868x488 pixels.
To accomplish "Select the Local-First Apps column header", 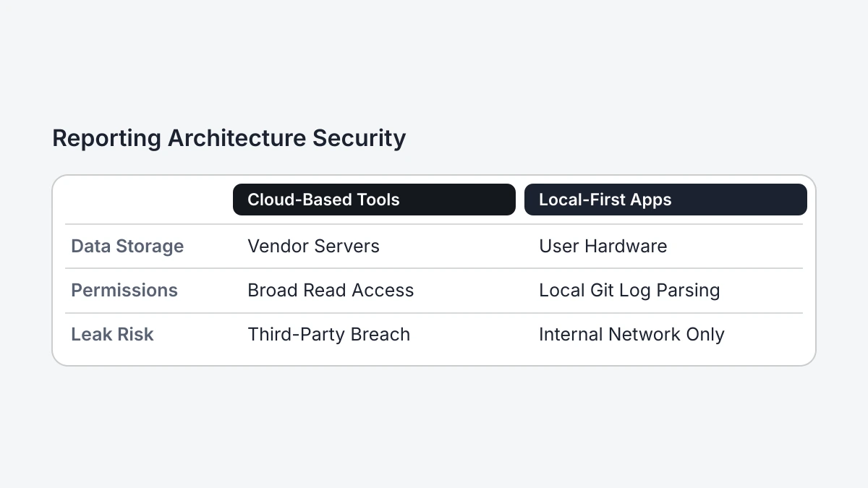I will click(665, 200).
